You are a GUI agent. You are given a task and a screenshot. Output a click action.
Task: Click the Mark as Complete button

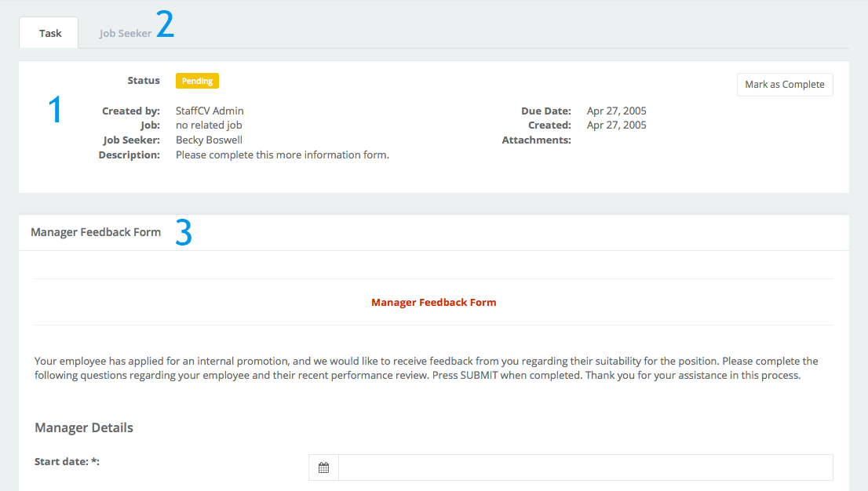coord(784,85)
